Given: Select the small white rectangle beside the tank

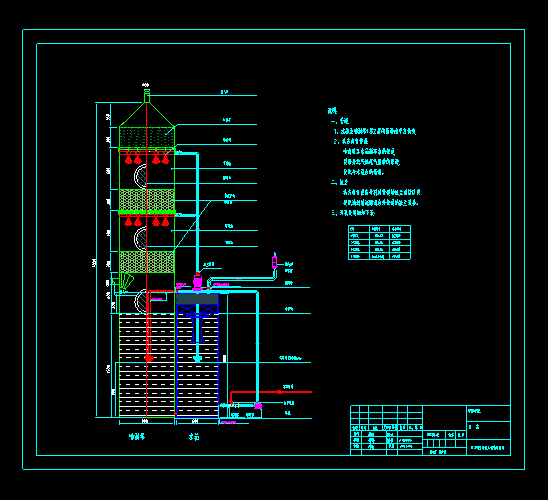Looking at the screenshot, I should [x=224, y=358].
